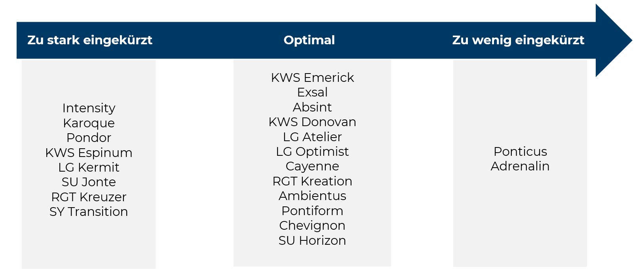Click the 'KWS Espinum' entry
Image resolution: width=644 pixels, height=274 pixels.
[89, 153]
